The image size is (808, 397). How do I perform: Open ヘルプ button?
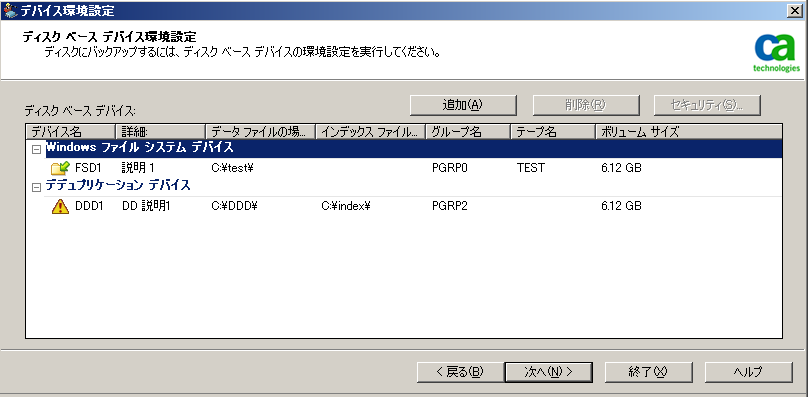(x=748, y=371)
